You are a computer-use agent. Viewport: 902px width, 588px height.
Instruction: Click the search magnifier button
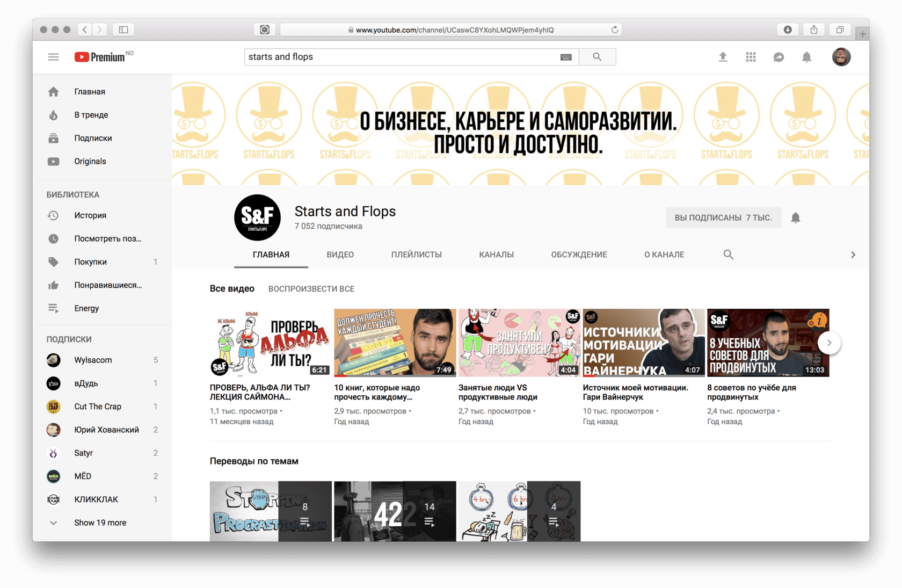[x=597, y=57]
